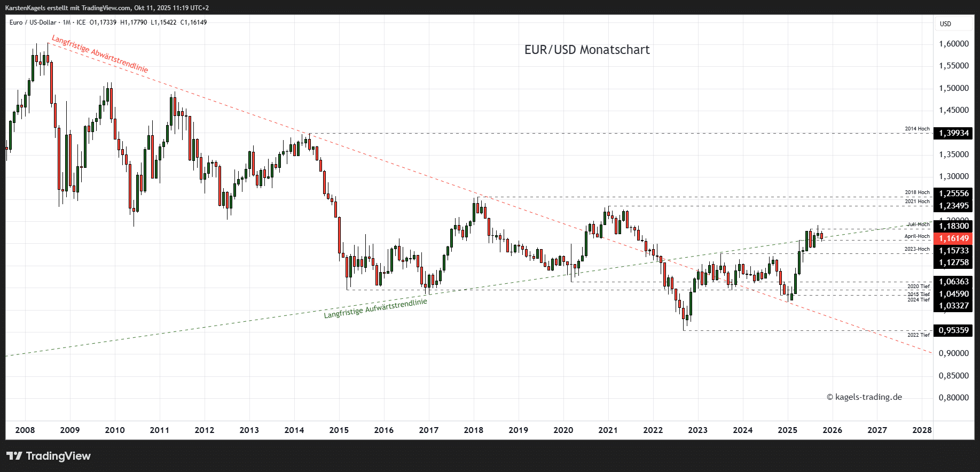980x472 pixels.
Task: Click the TradingView logo icon
Action: [14, 456]
